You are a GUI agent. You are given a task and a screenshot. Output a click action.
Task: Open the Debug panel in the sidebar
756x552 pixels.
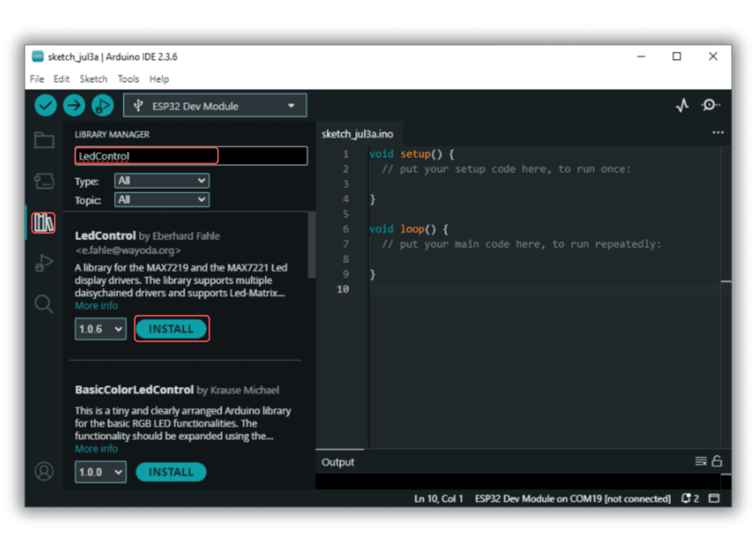point(44,263)
